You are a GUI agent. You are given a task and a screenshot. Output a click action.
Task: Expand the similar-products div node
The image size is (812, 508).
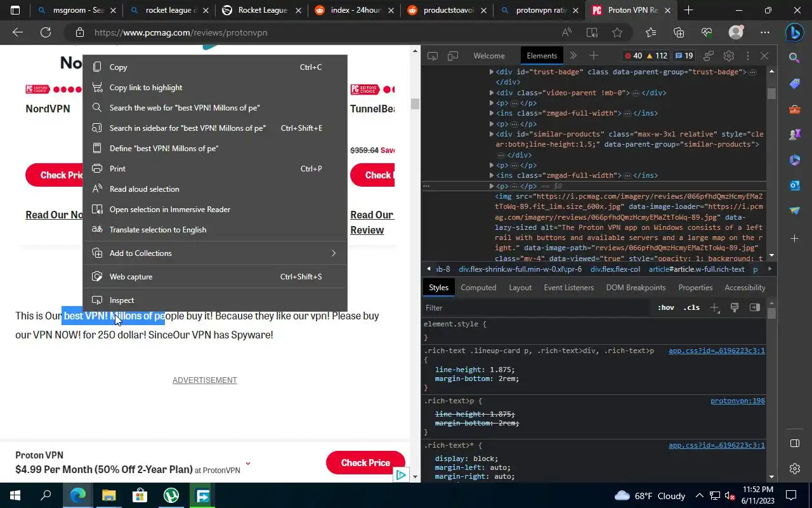coord(492,134)
